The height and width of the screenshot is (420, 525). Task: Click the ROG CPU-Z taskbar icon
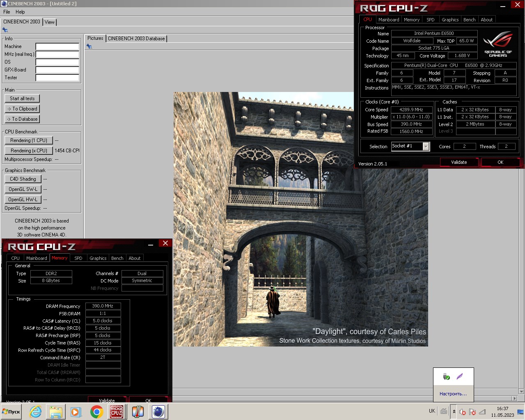coord(117,412)
